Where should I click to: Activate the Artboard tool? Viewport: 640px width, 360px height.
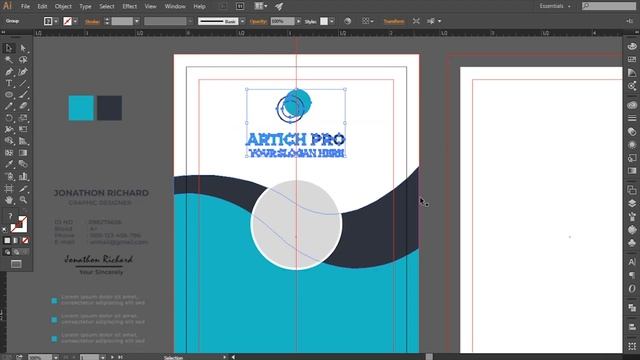(x=9, y=189)
